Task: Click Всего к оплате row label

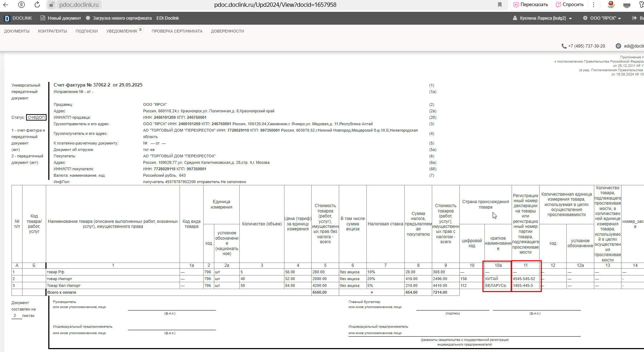Action: [62, 292]
